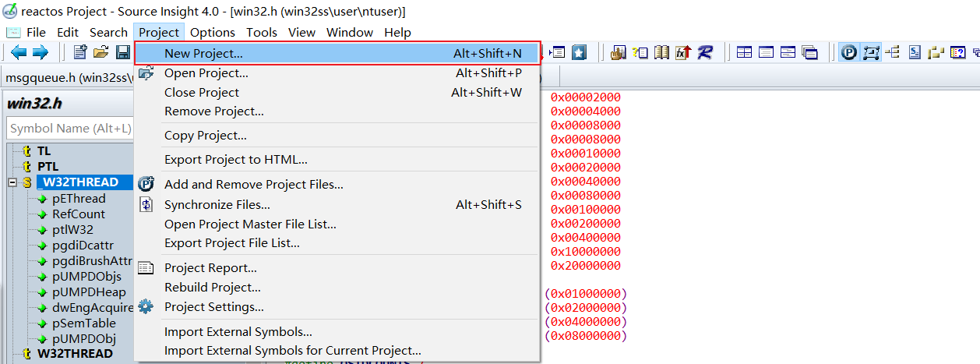Choose Import External Symbols for Current Project...
Viewport: 980px width, 364px height.
pos(337,351)
